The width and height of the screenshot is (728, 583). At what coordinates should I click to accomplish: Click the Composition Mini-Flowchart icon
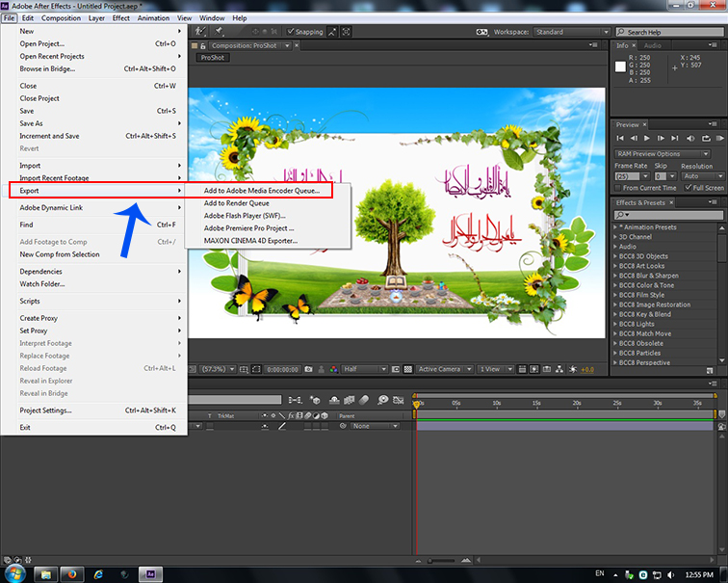pos(295,400)
